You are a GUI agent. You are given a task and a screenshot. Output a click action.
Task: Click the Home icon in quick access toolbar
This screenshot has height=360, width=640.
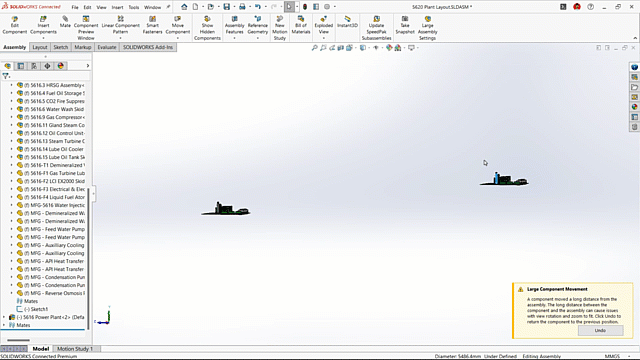click(184, 7)
